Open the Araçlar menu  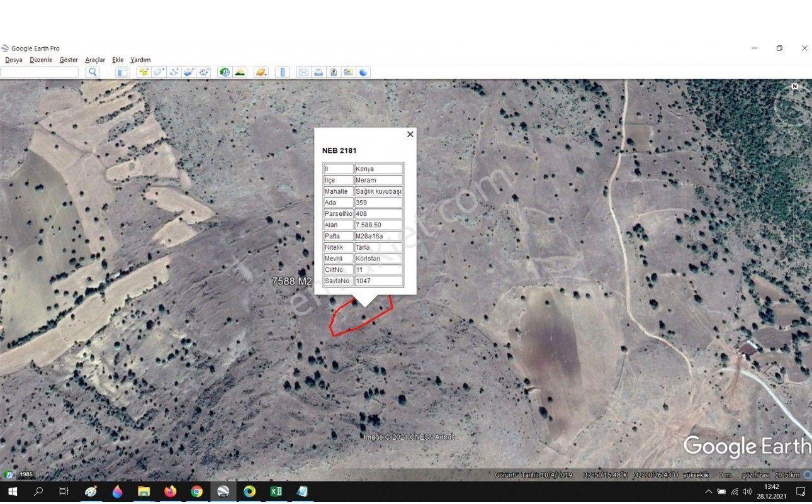coord(95,60)
